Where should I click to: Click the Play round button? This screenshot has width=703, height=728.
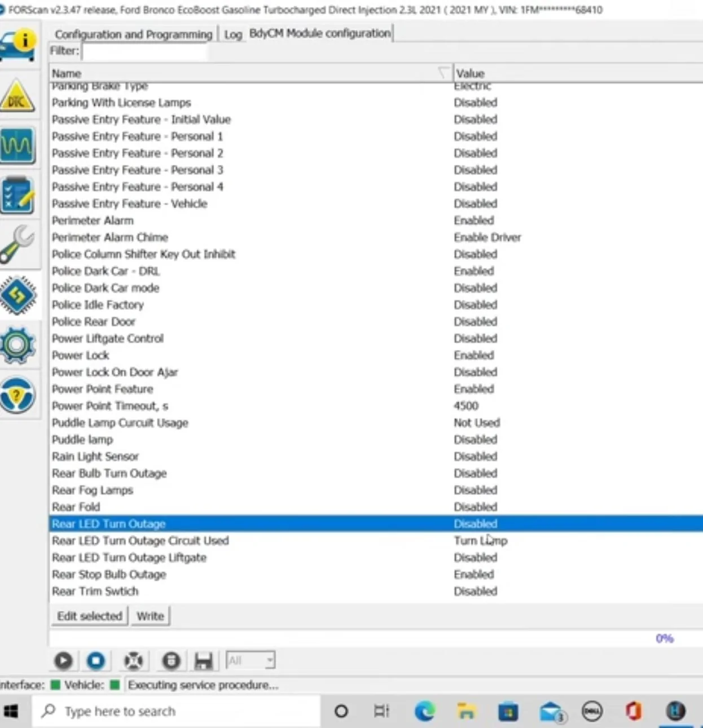(63, 660)
